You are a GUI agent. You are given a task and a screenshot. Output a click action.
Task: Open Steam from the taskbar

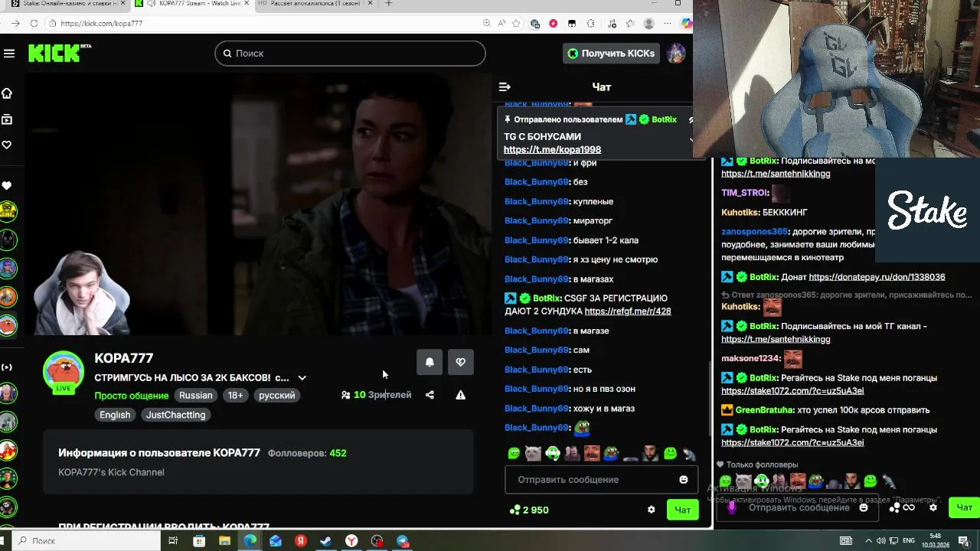(x=325, y=541)
